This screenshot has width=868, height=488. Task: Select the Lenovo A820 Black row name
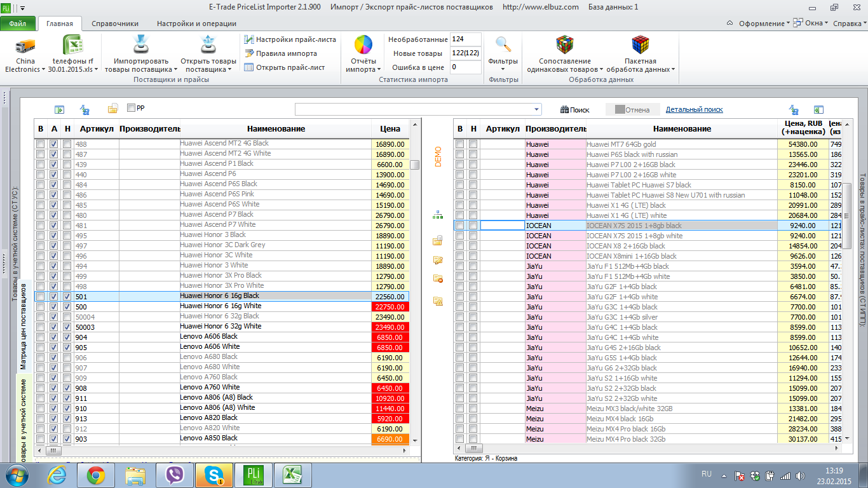(208, 417)
